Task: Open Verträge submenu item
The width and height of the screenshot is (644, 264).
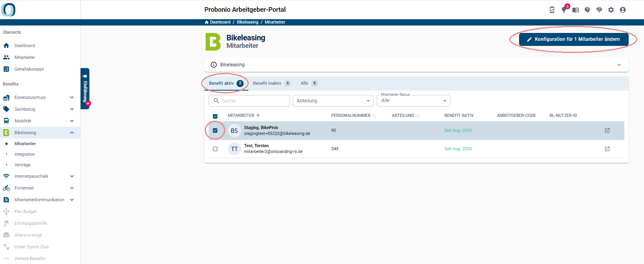Action: click(22, 165)
